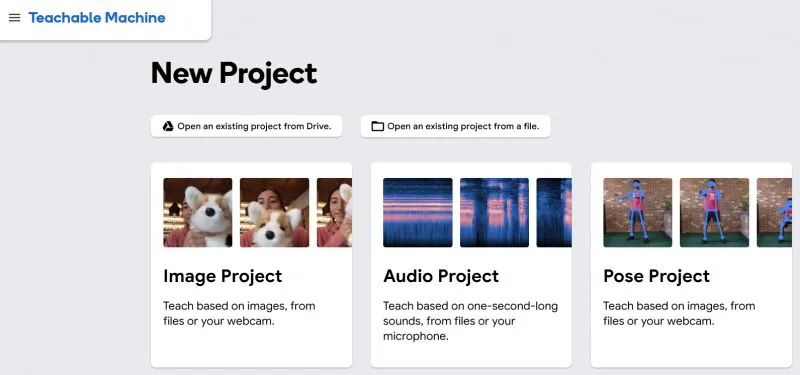Open an existing project from a file
Image resolution: width=800 pixels, height=375 pixels.
pos(455,126)
